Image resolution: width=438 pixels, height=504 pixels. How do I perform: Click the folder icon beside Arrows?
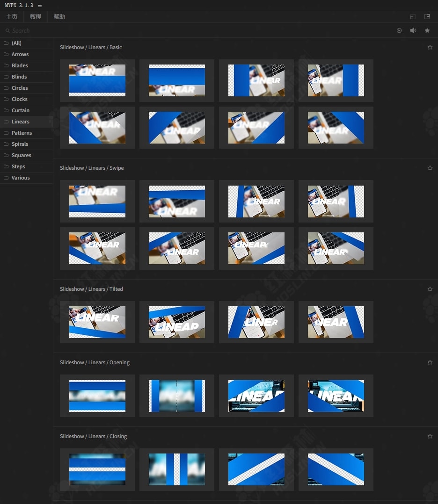6,54
